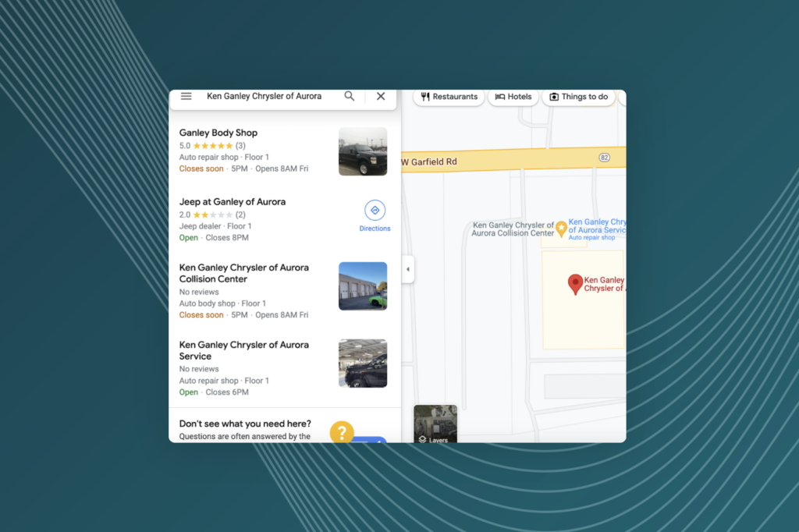Select the Things to do filter chip
This screenshot has width=799, height=532.
(578, 97)
